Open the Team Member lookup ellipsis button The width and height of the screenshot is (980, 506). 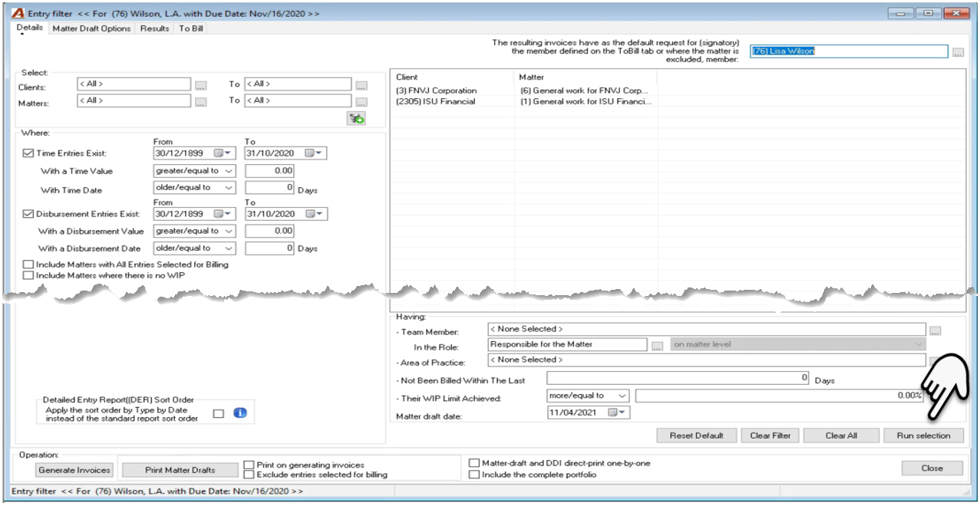pyautogui.click(x=935, y=331)
